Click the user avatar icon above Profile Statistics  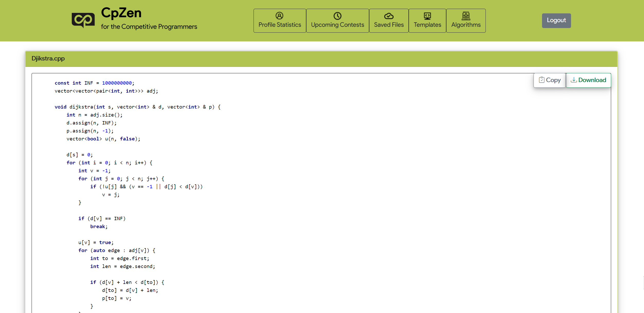pyautogui.click(x=279, y=16)
